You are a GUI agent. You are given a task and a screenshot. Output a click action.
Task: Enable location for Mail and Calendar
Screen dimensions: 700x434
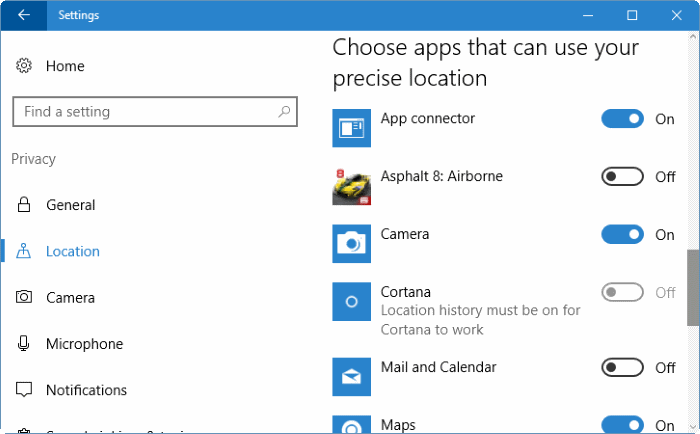tap(622, 367)
